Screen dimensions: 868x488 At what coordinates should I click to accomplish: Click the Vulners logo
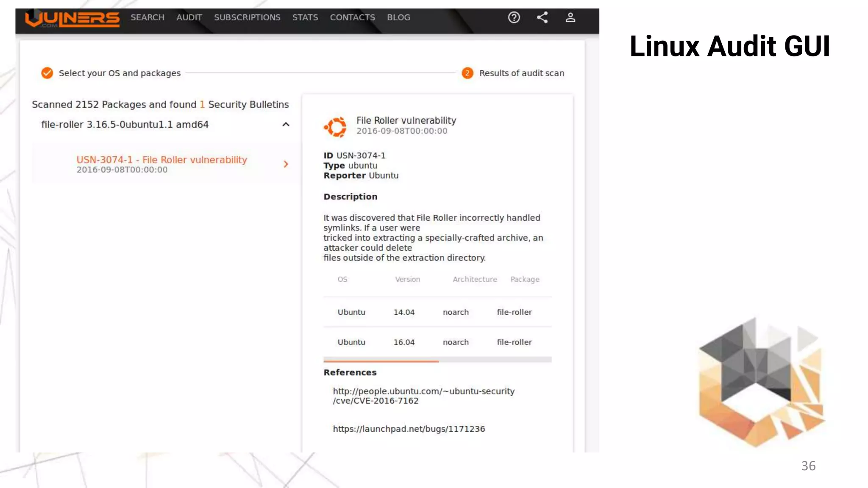tap(72, 19)
